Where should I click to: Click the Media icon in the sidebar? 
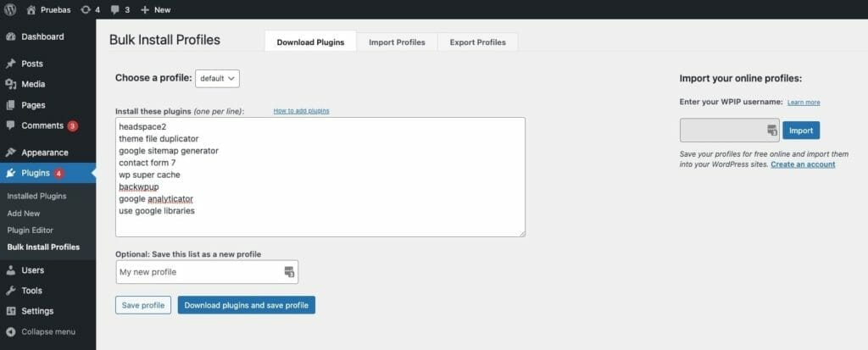pos(10,84)
